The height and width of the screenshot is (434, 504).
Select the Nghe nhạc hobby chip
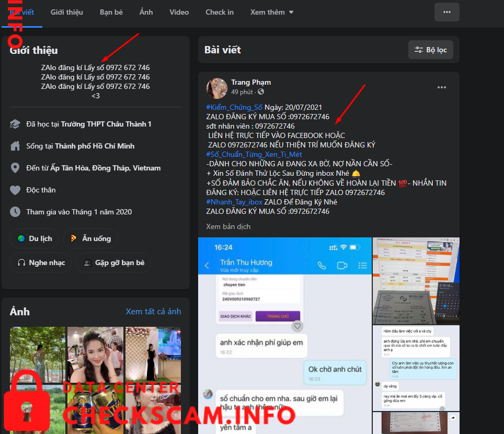41,262
